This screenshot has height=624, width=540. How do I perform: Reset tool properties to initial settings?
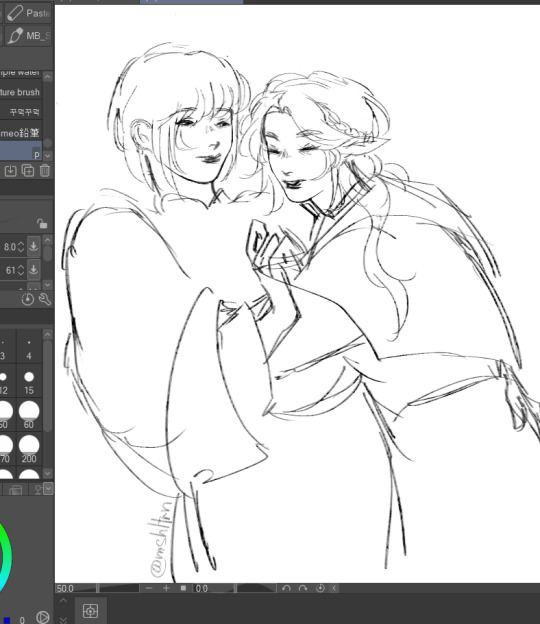27,299
